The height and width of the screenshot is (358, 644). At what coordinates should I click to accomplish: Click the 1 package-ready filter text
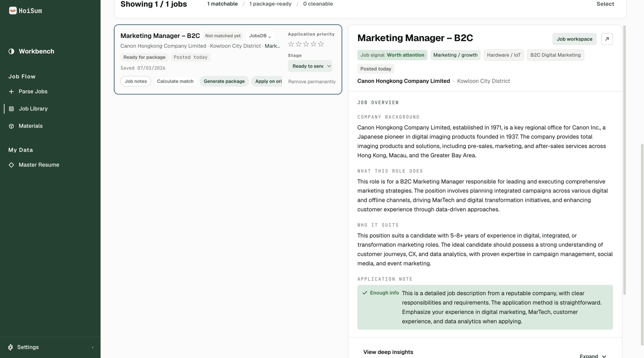point(270,4)
